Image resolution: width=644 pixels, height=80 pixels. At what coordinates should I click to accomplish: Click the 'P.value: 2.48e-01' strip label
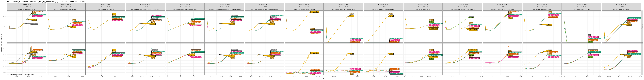[x=225, y=7]
